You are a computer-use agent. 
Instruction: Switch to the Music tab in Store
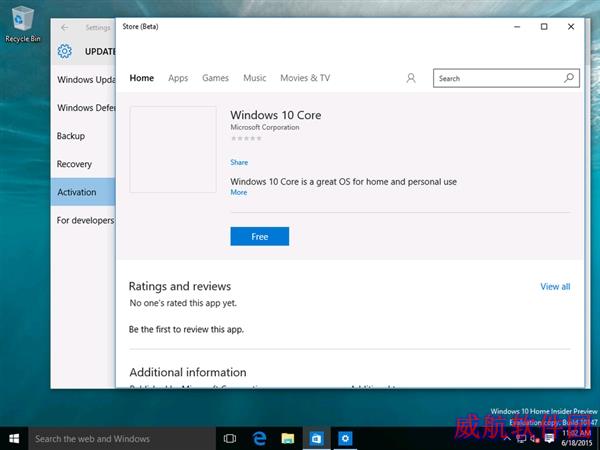[254, 78]
